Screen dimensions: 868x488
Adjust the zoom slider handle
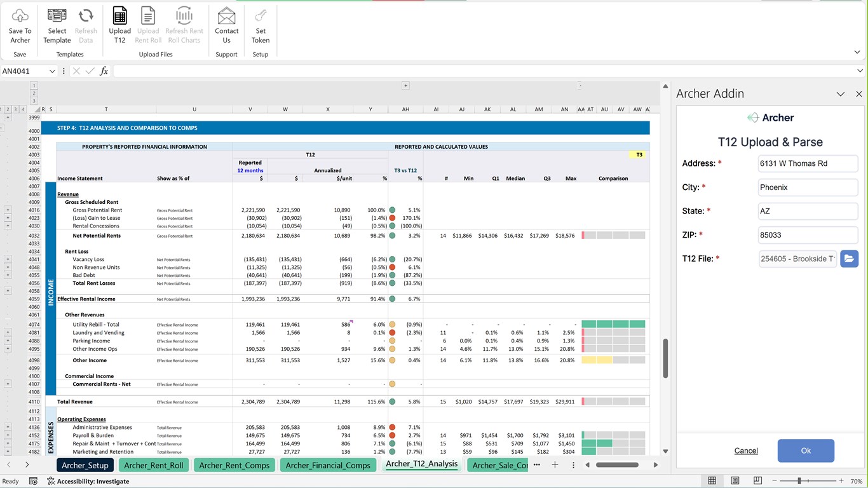pos(799,481)
